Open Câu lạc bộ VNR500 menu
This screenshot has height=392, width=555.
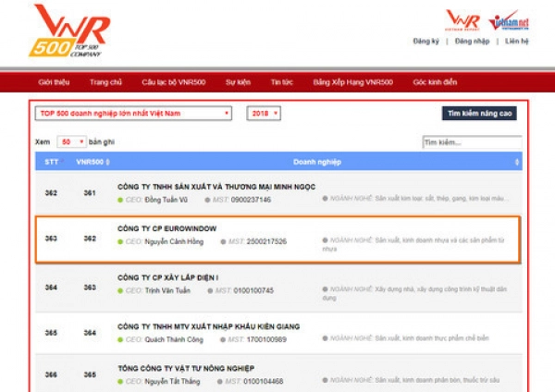coord(174,82)
